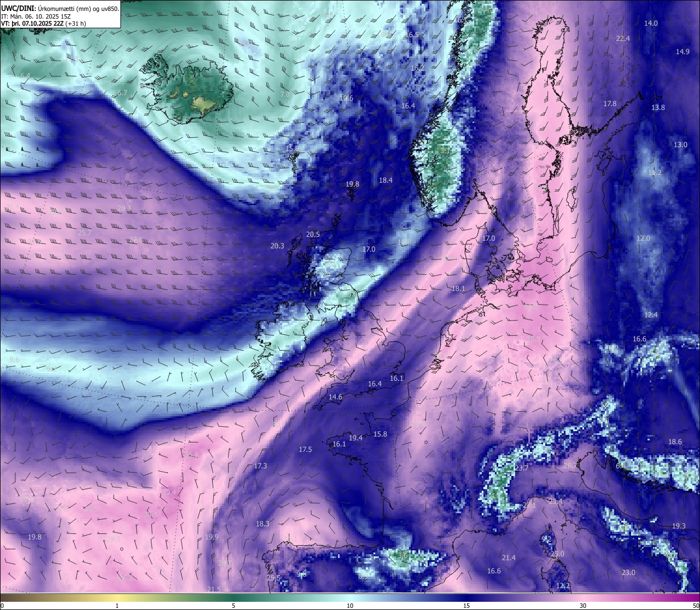This screenshot has height=610, width=700.
Task: Click the 14.6 value over Cornwall
Action: [x=335, y=397]
